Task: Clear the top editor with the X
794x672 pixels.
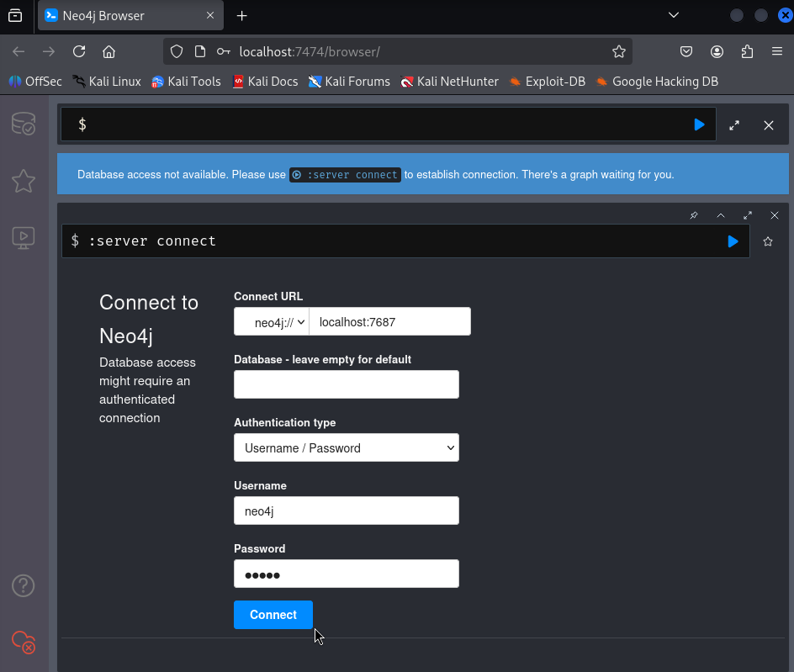Action: [x=769, y=125]
